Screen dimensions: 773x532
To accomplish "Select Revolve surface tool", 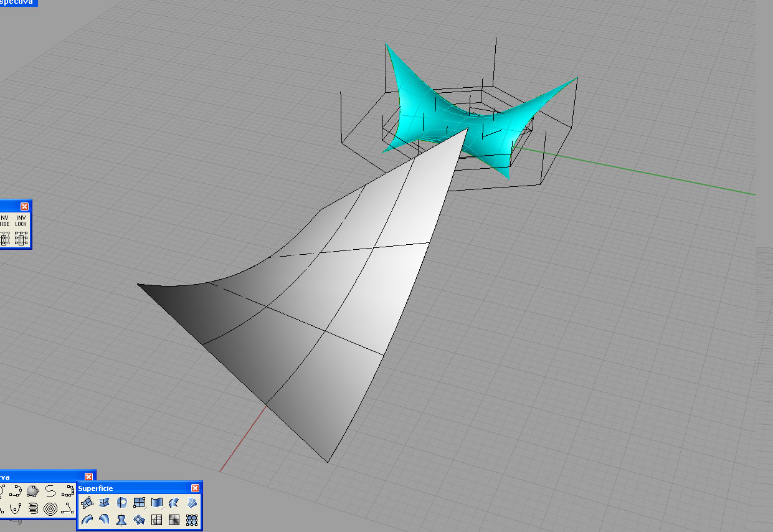I will pyautogui.click(x=122, y=520).
